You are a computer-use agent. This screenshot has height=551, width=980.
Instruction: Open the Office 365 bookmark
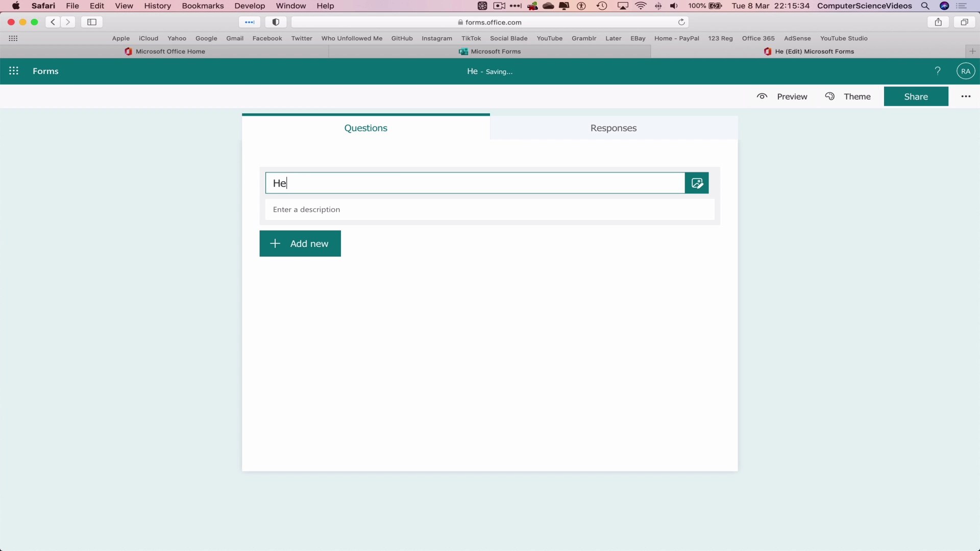click(x=758, y=38)
